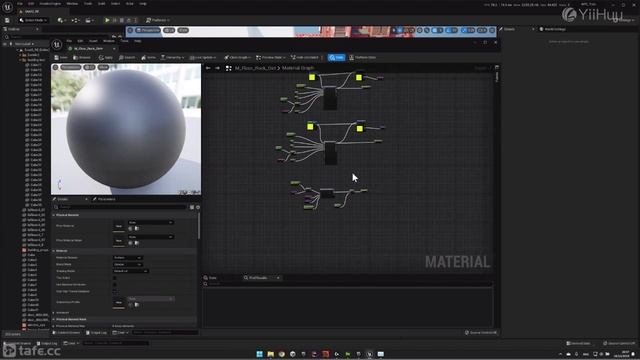Image resolution: width=640 pixels, height=360 pixels.
Task: Click the material editor console command field
Action: tap(165, 333)
